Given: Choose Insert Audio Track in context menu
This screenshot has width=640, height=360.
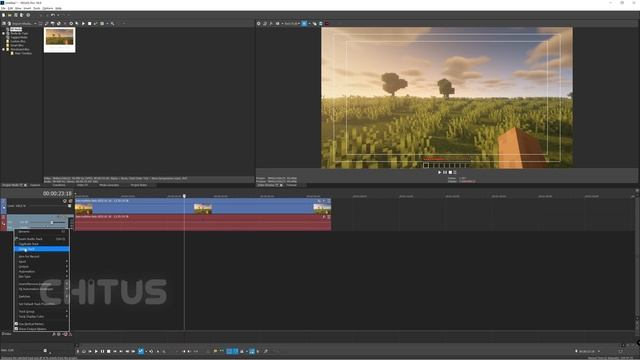Looking at the screenshot, I should click(42, 239).
